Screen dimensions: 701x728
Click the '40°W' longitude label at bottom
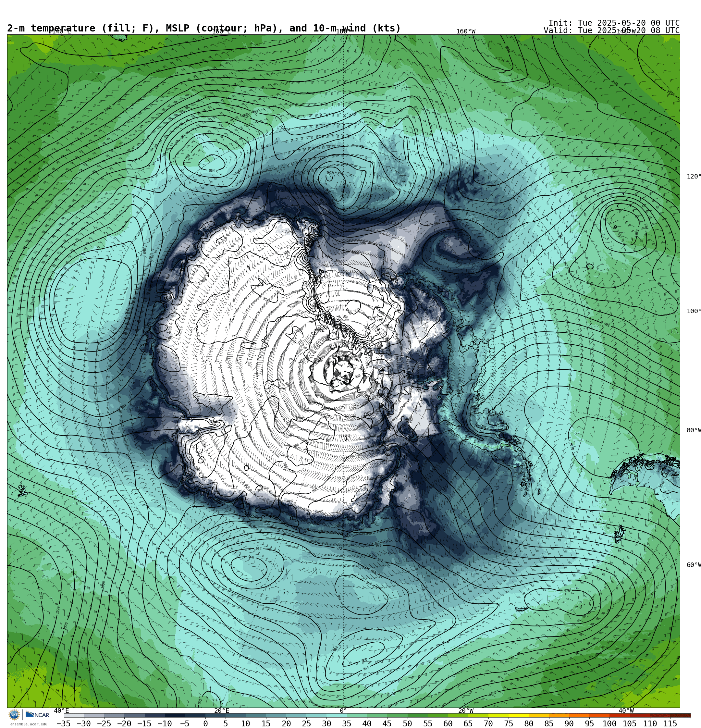(626, 710)
